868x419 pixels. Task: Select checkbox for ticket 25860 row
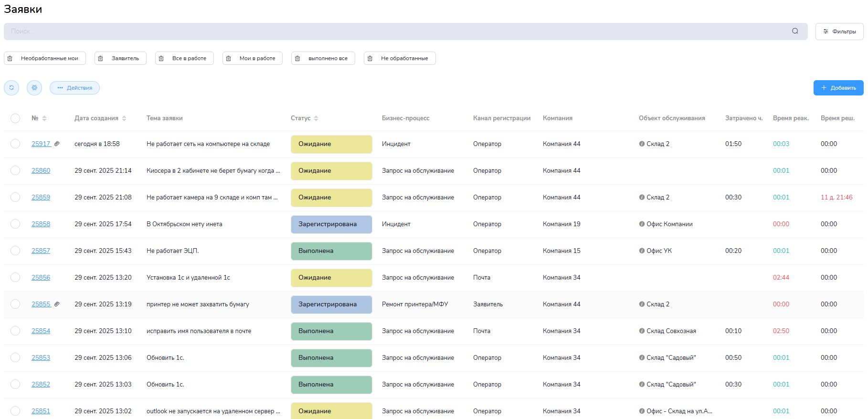[x=15, y=170]
